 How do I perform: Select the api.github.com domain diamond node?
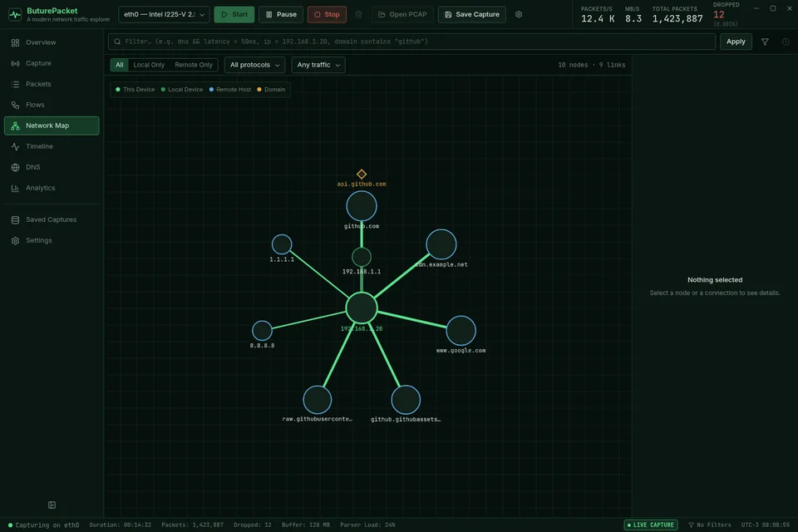coord(362,174)
